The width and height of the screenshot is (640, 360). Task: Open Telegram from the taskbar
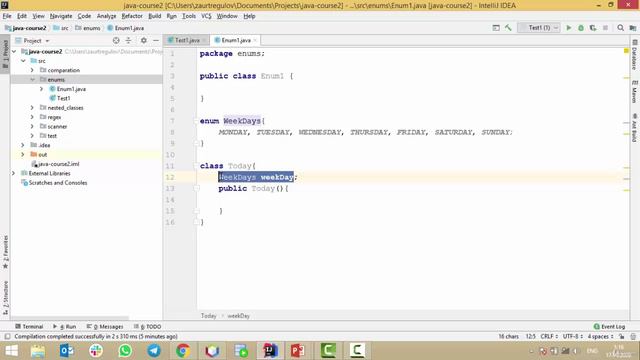click(x=154, y=351)
